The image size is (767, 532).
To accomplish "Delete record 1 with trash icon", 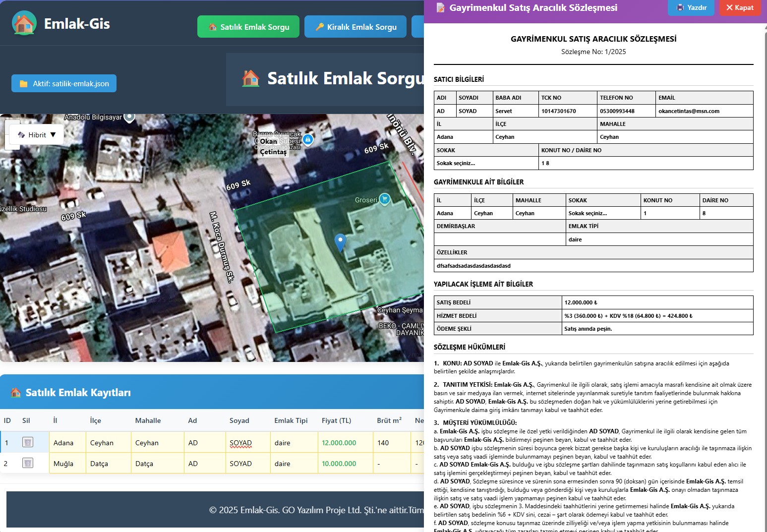I will pos(28,442).
